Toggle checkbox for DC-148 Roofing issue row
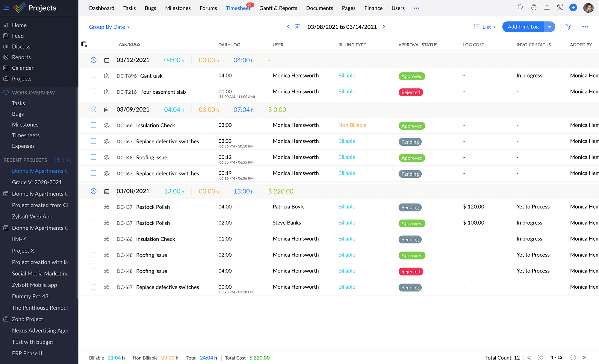The height and width of the screenshot is (364, 599). pos(93,157)
